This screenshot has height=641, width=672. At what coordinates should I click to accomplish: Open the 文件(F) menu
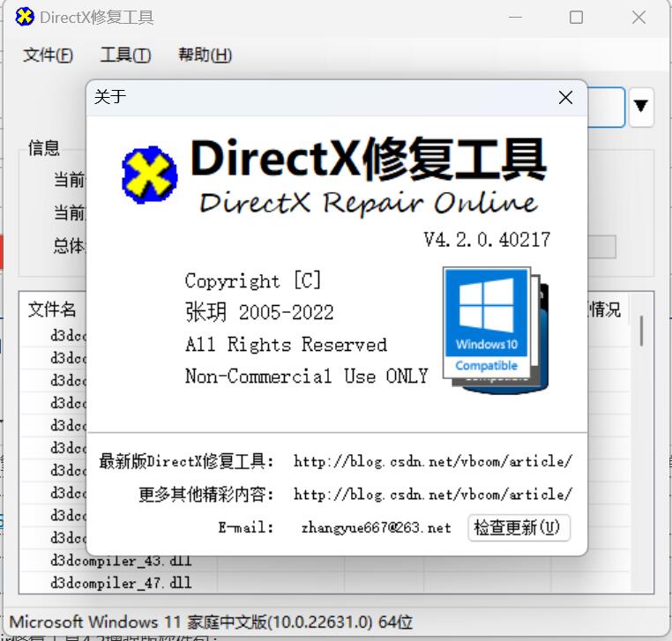pyautogui.click(x=48, y=55)
